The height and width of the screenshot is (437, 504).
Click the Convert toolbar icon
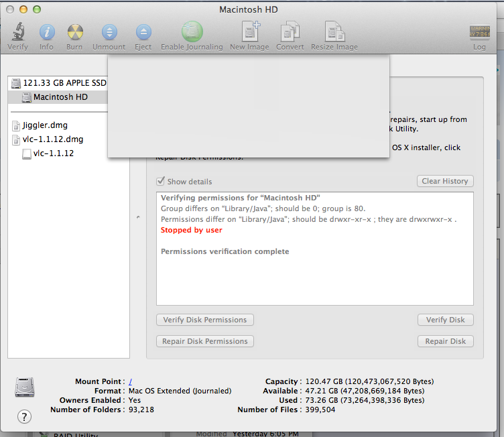[x=290, y=32]
